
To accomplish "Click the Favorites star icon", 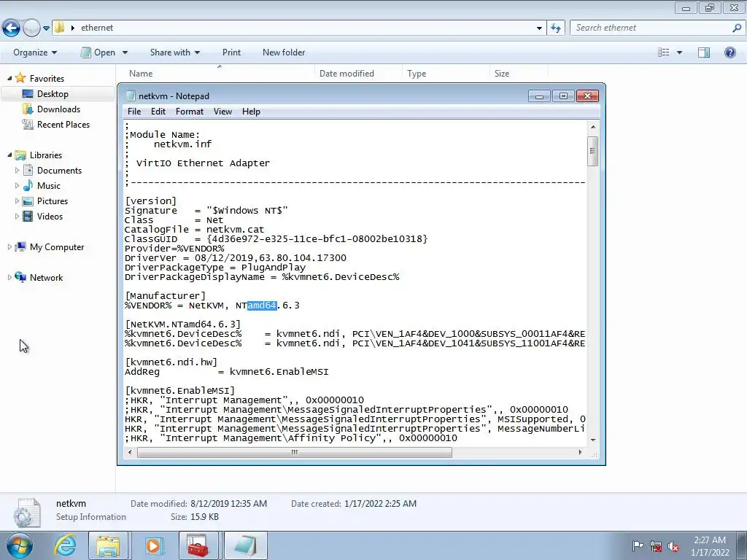I will (20, 77).
